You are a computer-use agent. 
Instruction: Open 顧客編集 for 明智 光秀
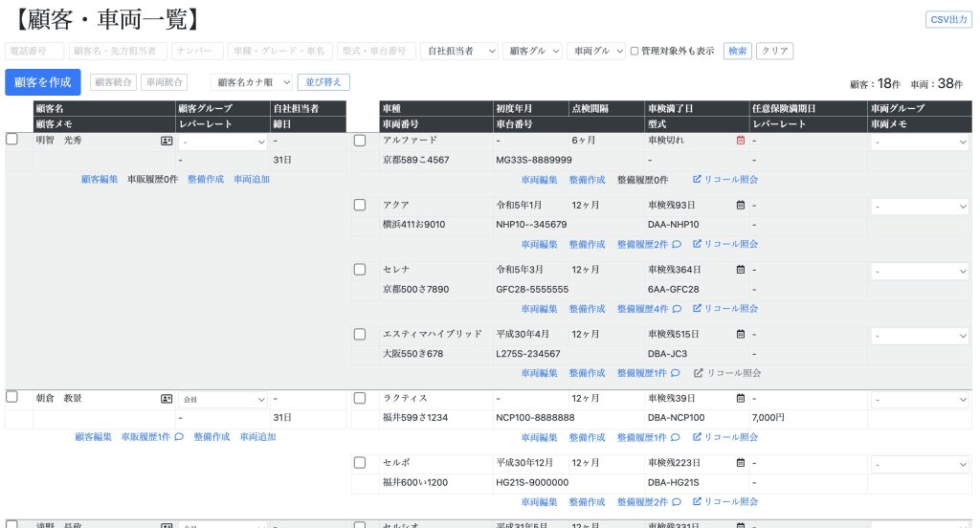tap(100, 179)
